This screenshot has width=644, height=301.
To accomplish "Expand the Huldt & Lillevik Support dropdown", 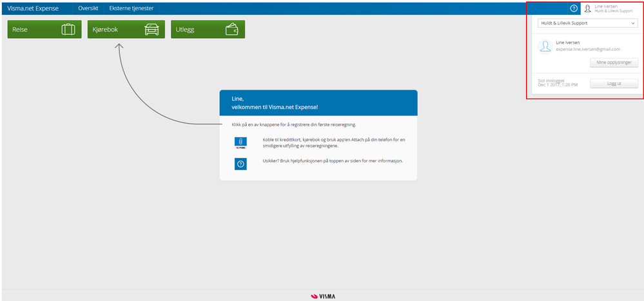I will pos(588,23).
